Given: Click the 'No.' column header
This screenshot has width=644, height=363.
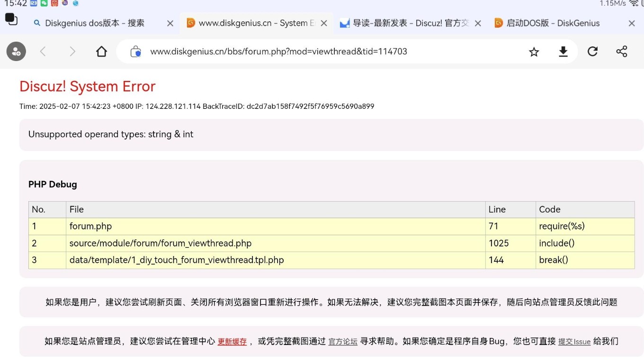Looking at the screenshot, I should (47, 210).
